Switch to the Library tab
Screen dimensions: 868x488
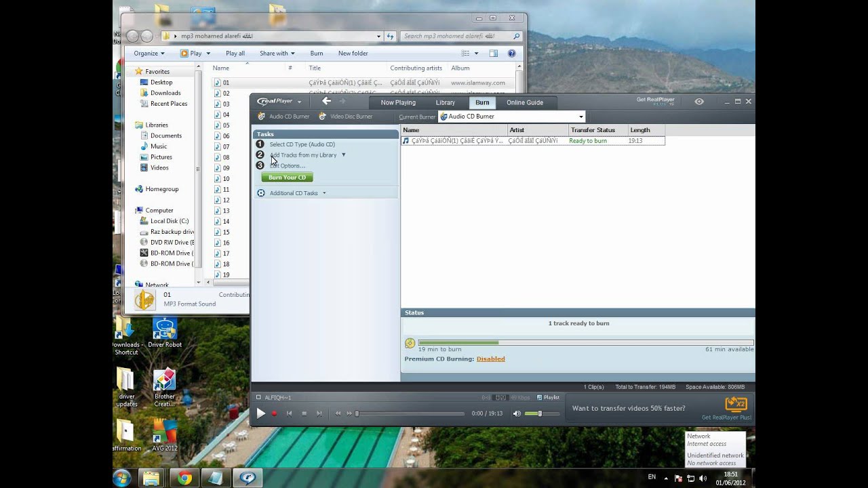point(445,102)
